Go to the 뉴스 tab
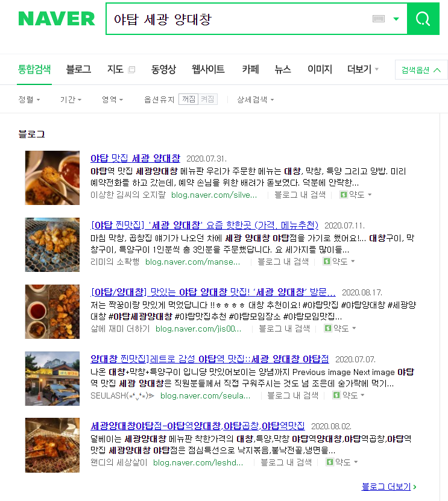Screen dimensions: 448x501 coord(283,69)
